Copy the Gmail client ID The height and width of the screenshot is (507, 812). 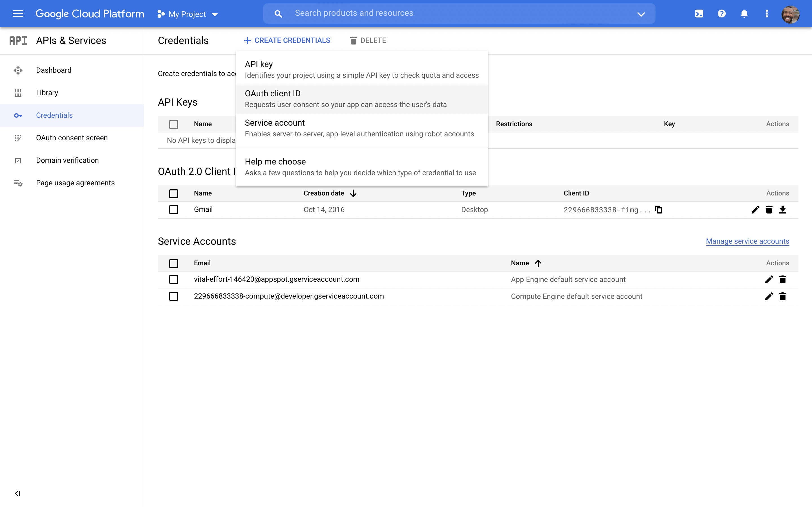point(659,210)
